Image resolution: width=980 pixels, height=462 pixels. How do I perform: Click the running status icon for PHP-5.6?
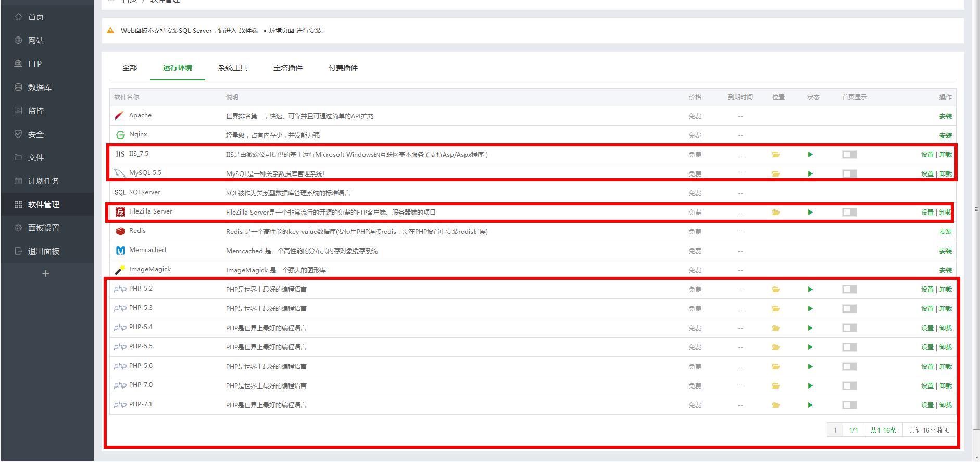(x=810, y=367)
